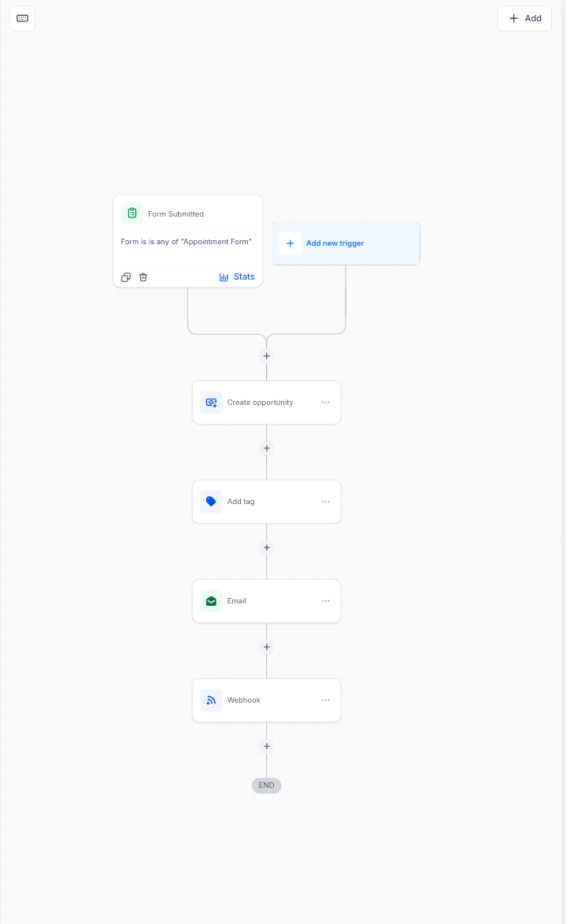566x924 pixels.
Task: Duplicate the Form Submitted trigger
Action: coord(125,277)
